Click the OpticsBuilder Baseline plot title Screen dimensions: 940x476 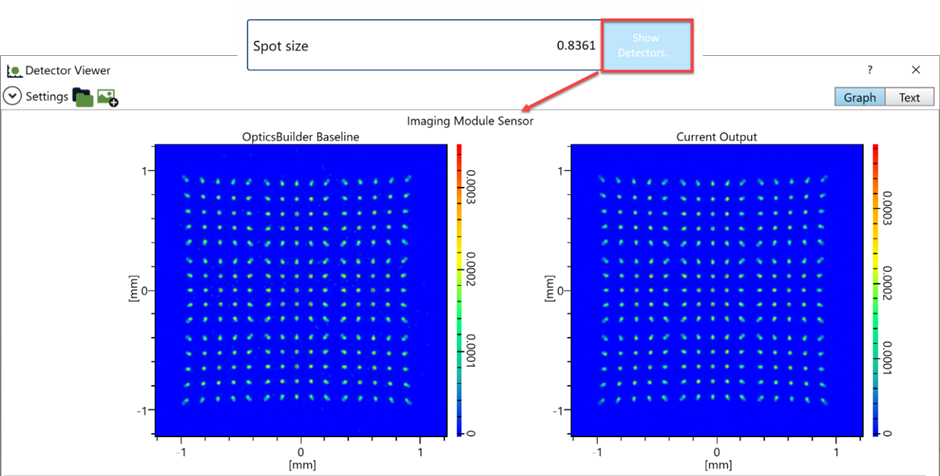[x=300, y=136]
